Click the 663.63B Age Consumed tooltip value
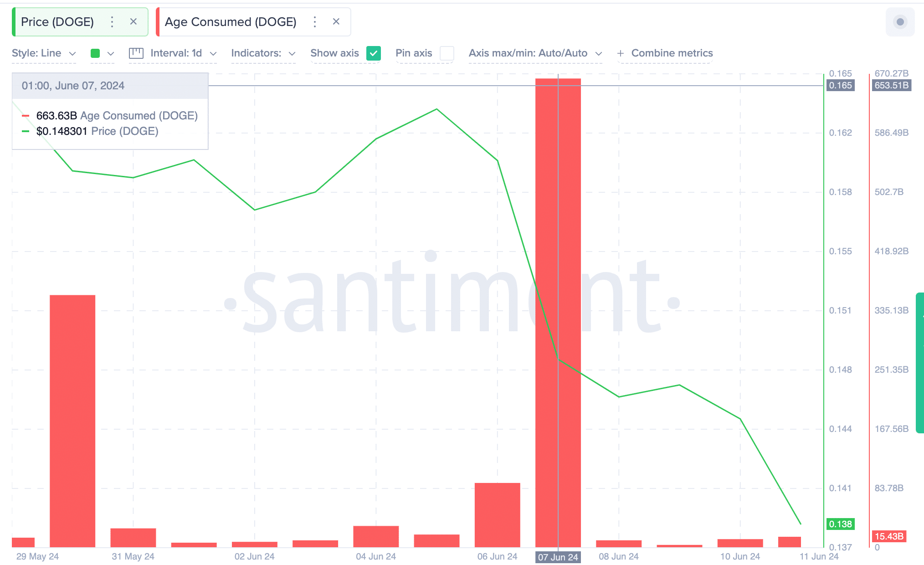Viewport: 924px width, 565px height. point(56,116)
